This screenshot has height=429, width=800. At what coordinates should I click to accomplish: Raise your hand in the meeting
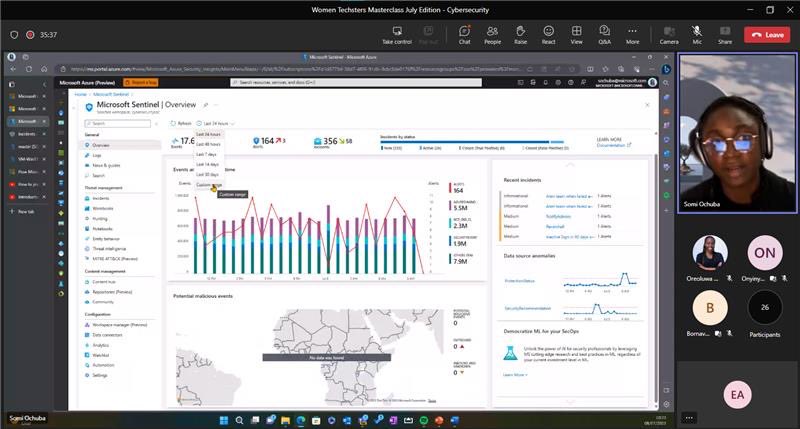[520, 35]
